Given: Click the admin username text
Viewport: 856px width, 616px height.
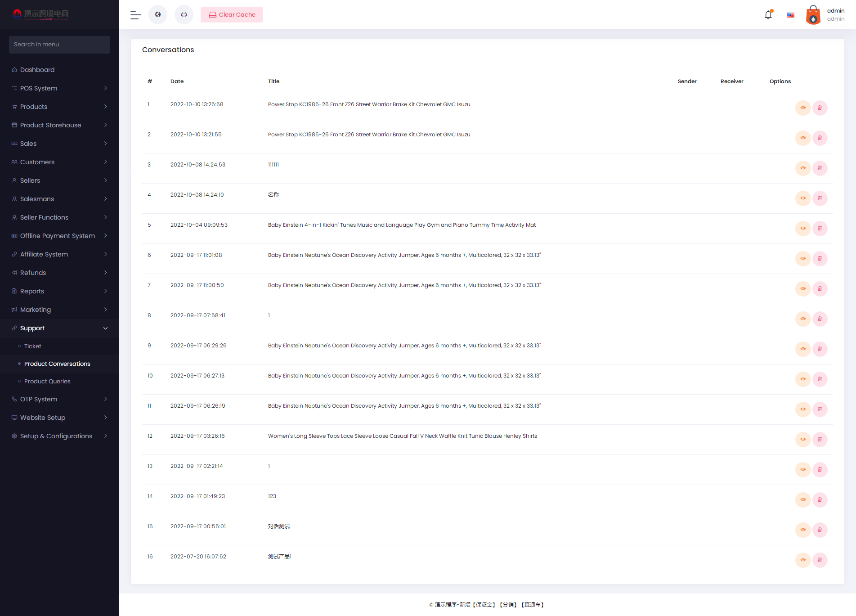Looking at the screenshot, I should point(836,11).
